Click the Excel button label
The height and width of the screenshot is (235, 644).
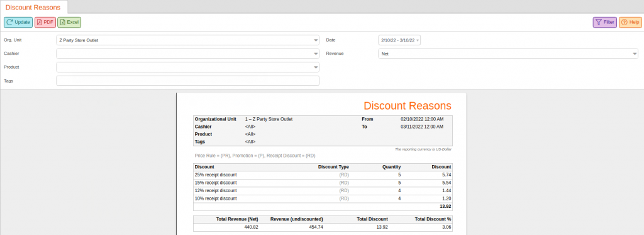coord(73,22)
